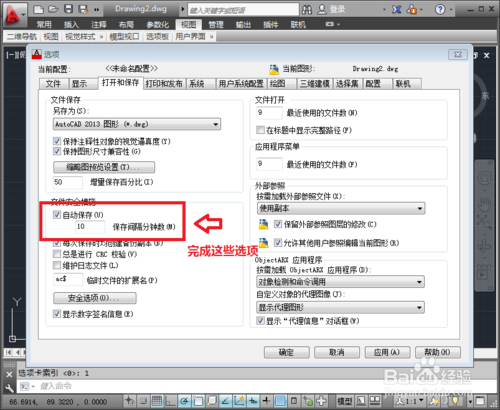Viewport: 500px width, 410px height.
Task: Toggle Dynamic UCS status bar icon
Action: 239,400
